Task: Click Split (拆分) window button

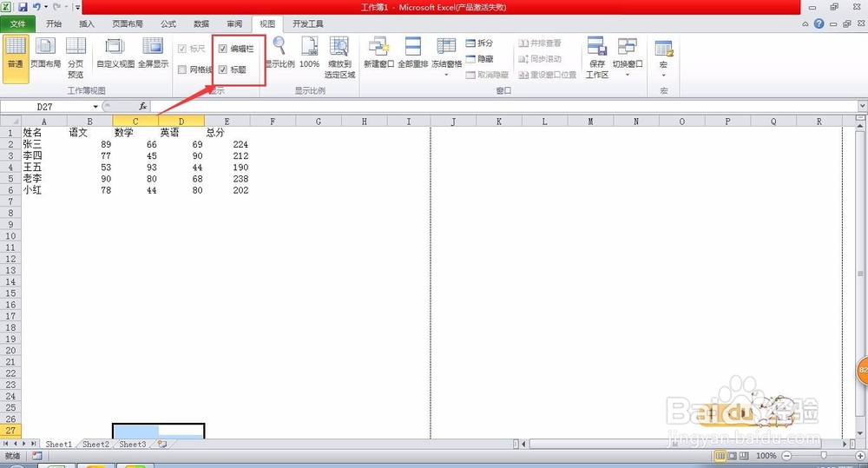Action: [479, 43]
